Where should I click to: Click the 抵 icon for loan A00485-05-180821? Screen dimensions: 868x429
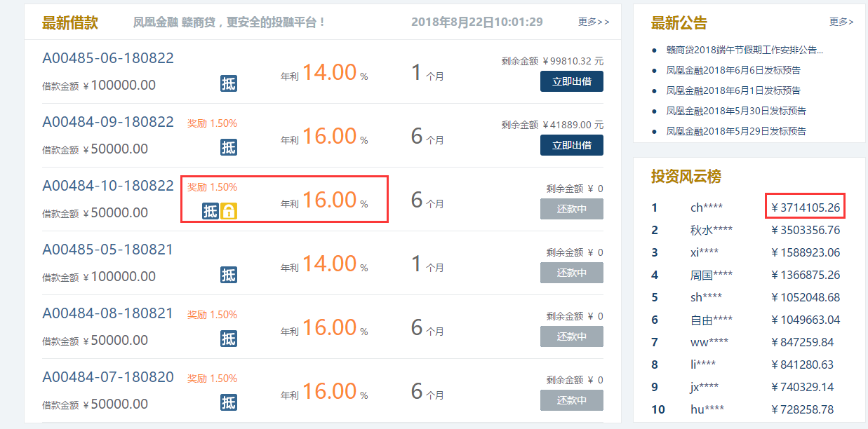[x=229, y=275]
